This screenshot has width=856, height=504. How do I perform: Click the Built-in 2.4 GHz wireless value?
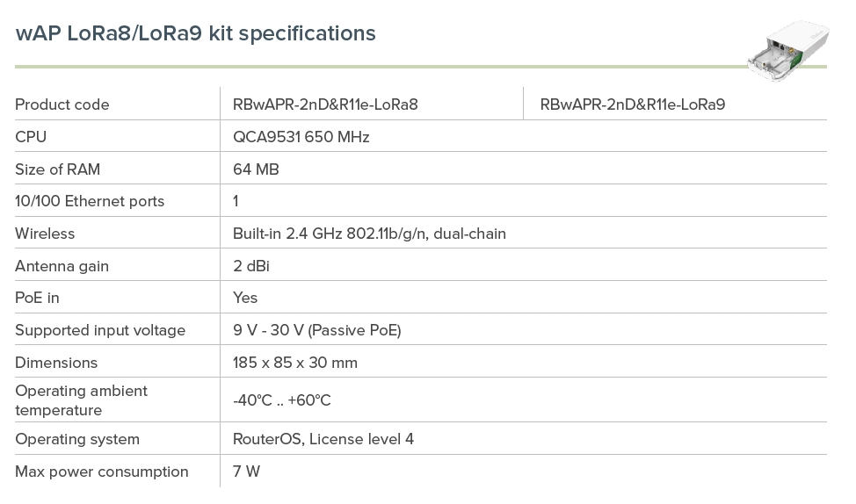(x=369, y=234)
